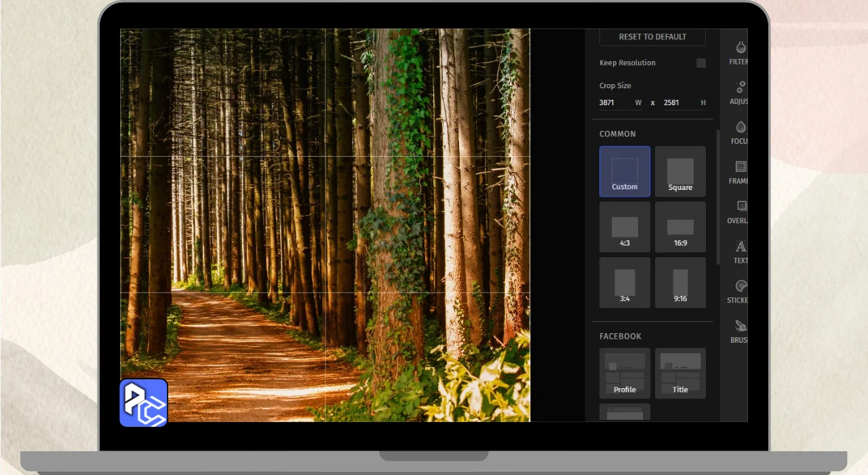868x475 pixels.
Task: Choose the 9:16 crop ratio
Action: [680, 283]
